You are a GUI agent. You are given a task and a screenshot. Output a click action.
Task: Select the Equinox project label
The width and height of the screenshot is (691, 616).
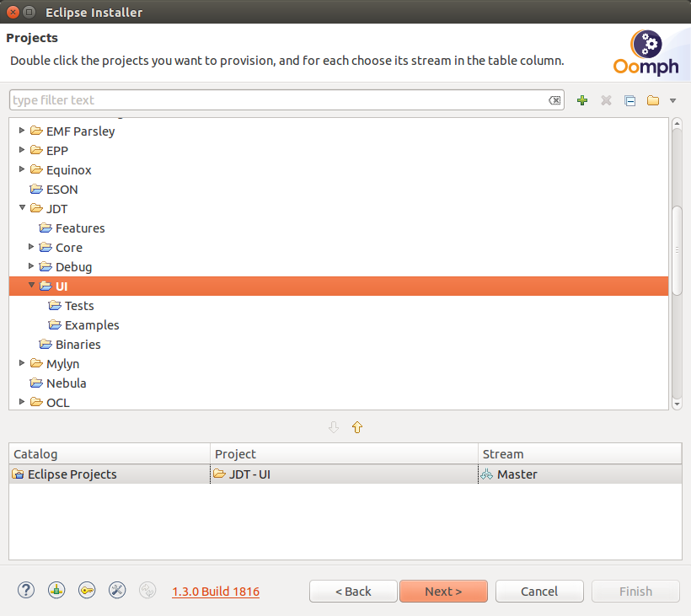tap(69, 170)
